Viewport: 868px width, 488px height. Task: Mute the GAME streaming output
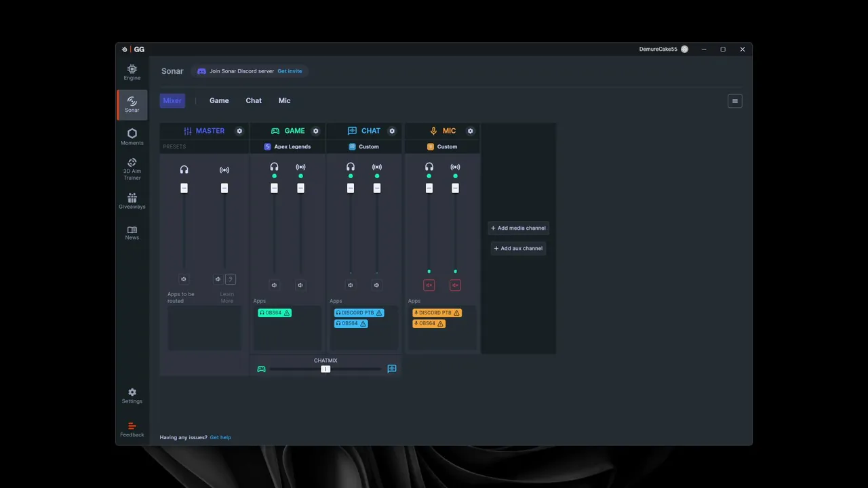coord(300,285)
